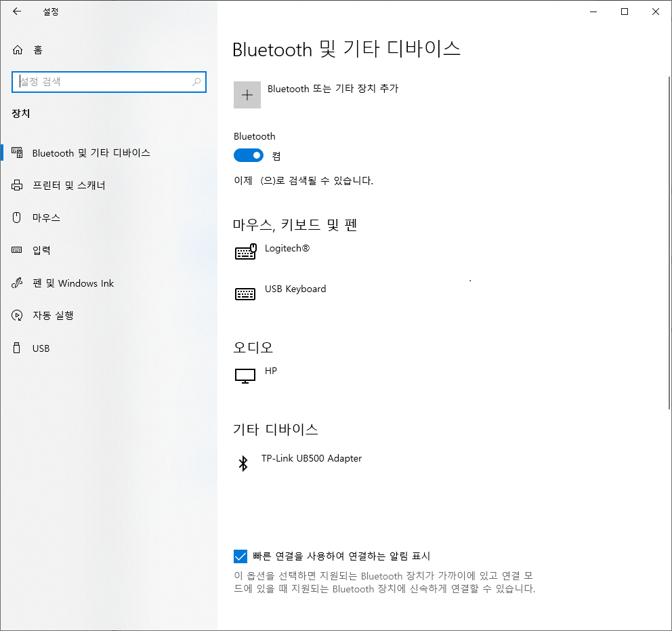
Task: Maximize the Settings window
Action: coord(625,12)
